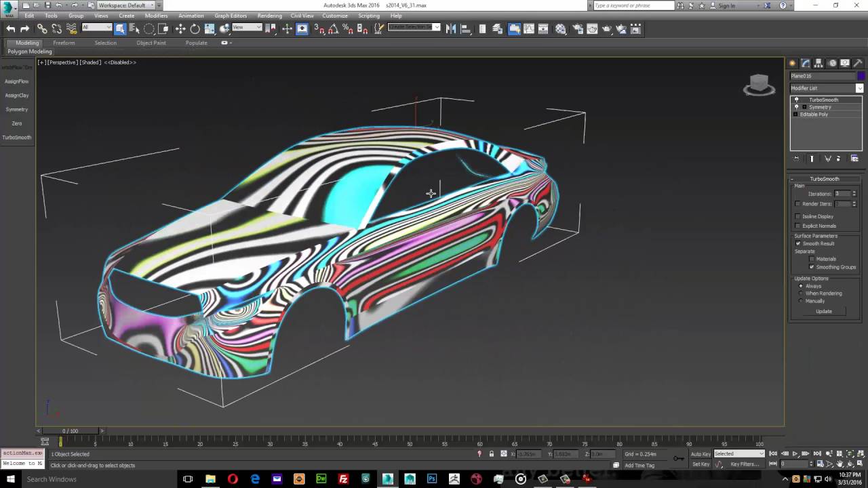The image size is (868, 488).
Task: Toggle the TurboSmooth modifier lightbulb visibility
Action: pos(797,100)
